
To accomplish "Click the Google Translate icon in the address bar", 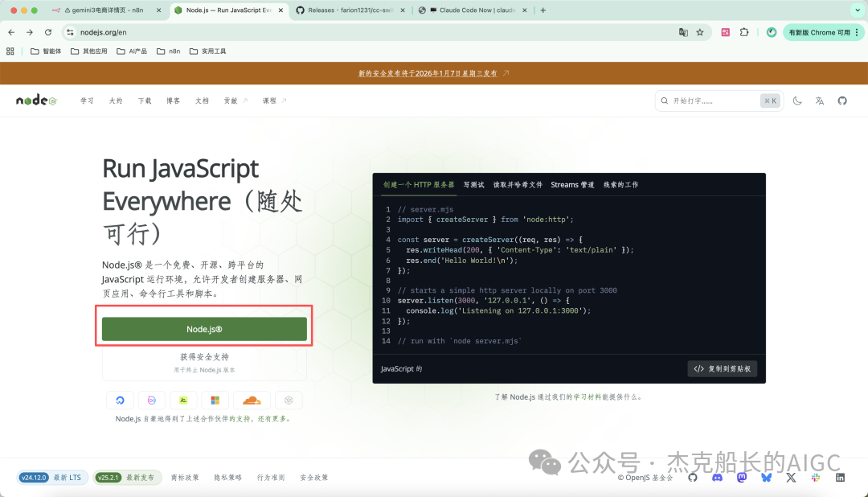I will [x=683, y=32].
